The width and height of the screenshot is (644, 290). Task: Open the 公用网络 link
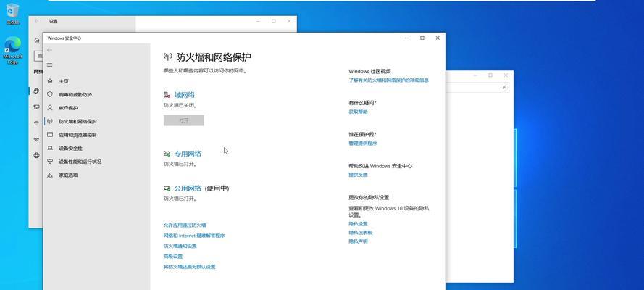[188, 188]
